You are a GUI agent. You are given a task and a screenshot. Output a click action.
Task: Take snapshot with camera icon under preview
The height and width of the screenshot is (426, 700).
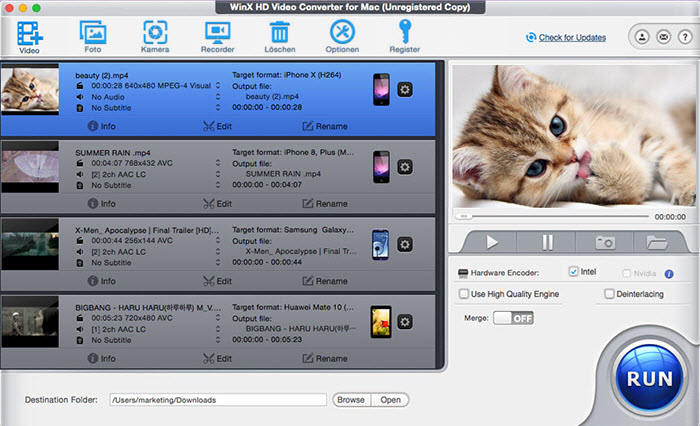coord(605,242)
